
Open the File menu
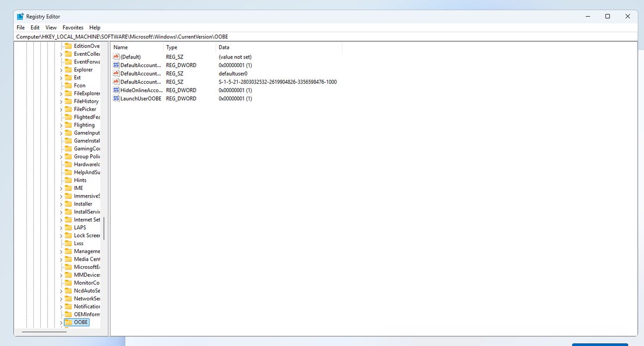coord(20,27)
